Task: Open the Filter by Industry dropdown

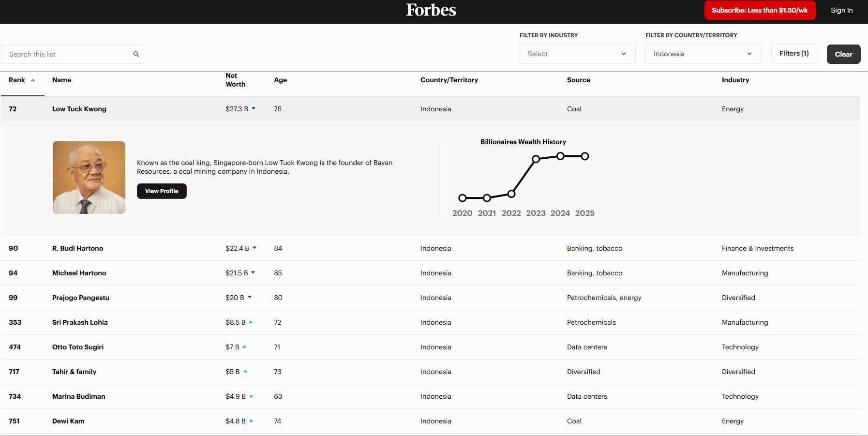Action: (577, 54)
